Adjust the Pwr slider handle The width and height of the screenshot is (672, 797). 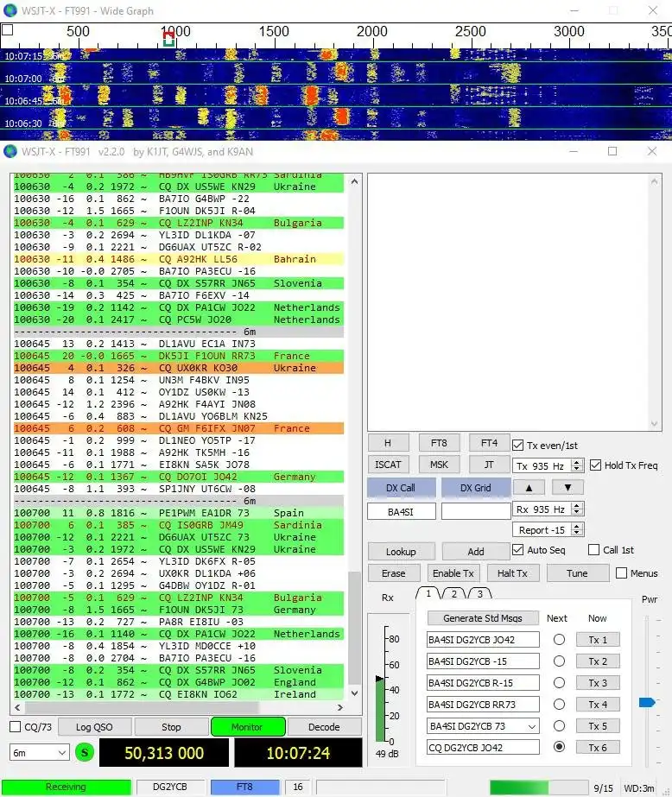tap(647, 703)
